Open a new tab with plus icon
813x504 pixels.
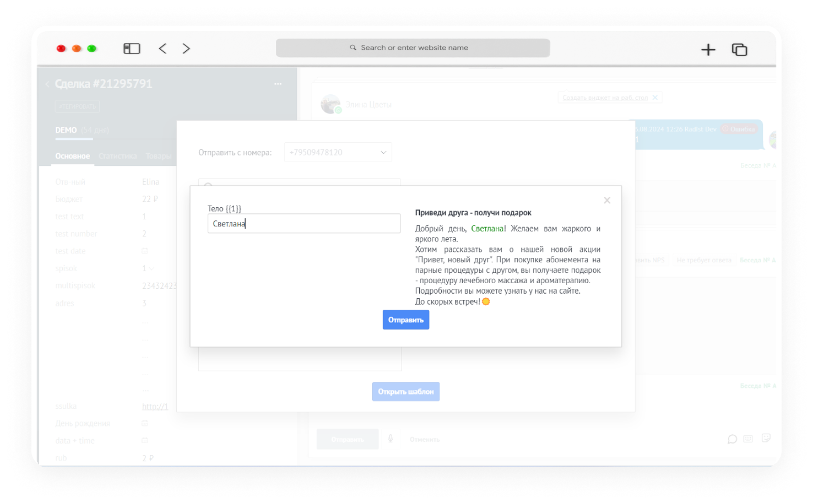[708, 50]
